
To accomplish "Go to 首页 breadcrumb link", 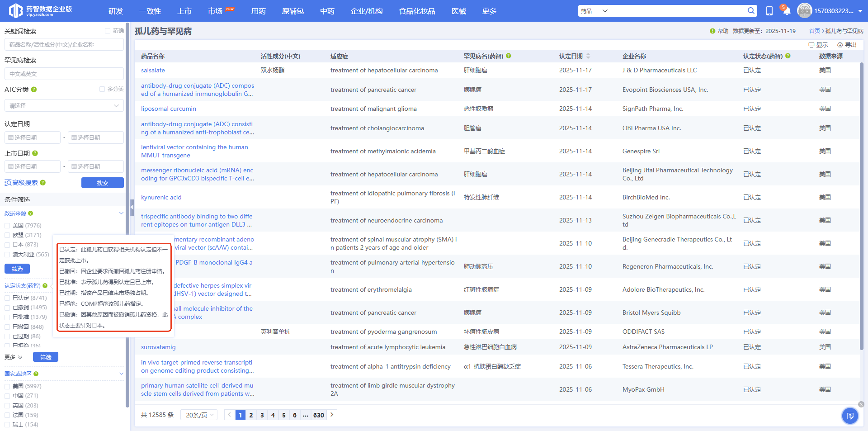I will [814, 31].
